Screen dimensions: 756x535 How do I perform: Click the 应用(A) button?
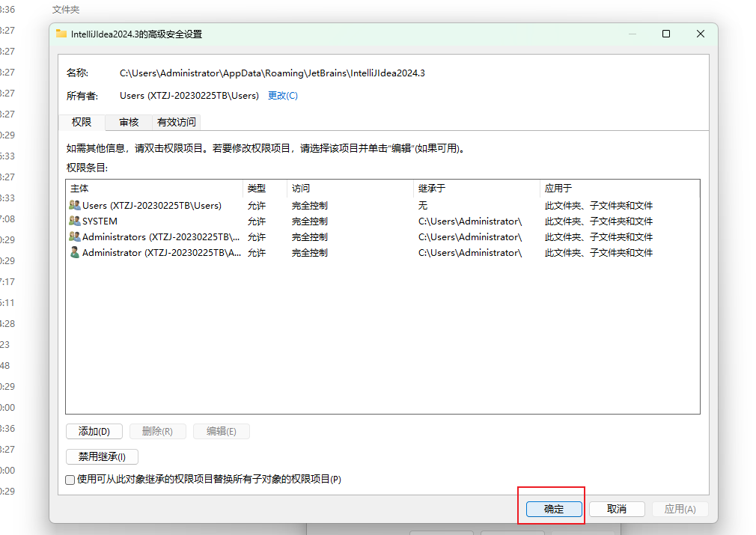click(x=680, y=509)
